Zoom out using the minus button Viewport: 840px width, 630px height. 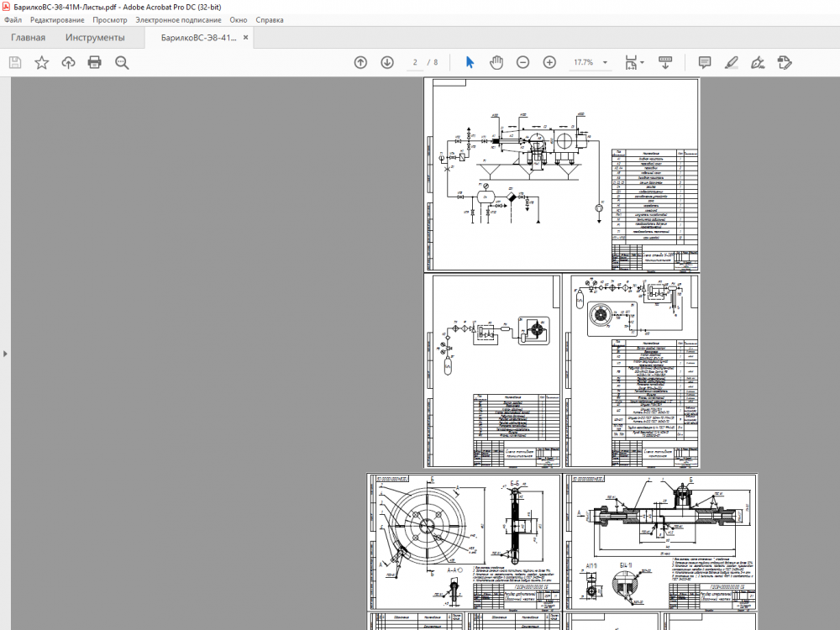pos(522,62)
